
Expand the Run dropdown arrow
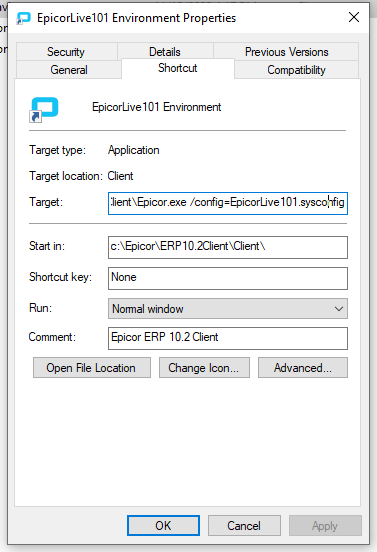pos(339,309)
